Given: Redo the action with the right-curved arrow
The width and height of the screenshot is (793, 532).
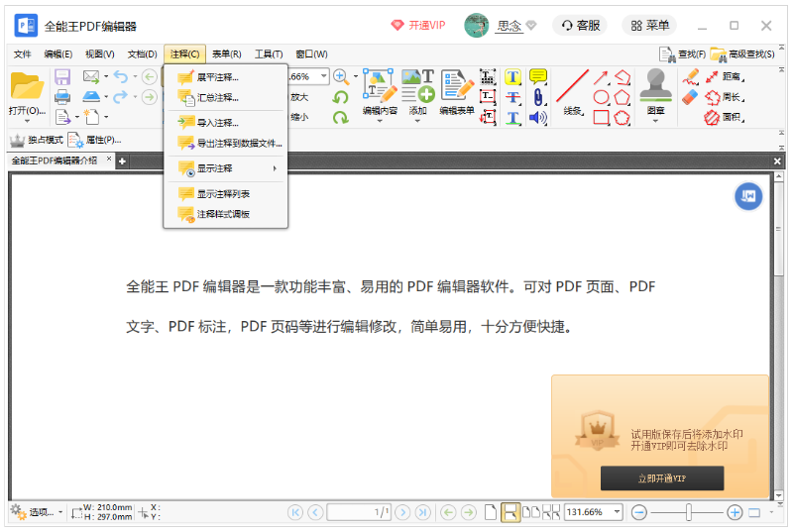Looking at the screenshot, I should coord(121,96).
